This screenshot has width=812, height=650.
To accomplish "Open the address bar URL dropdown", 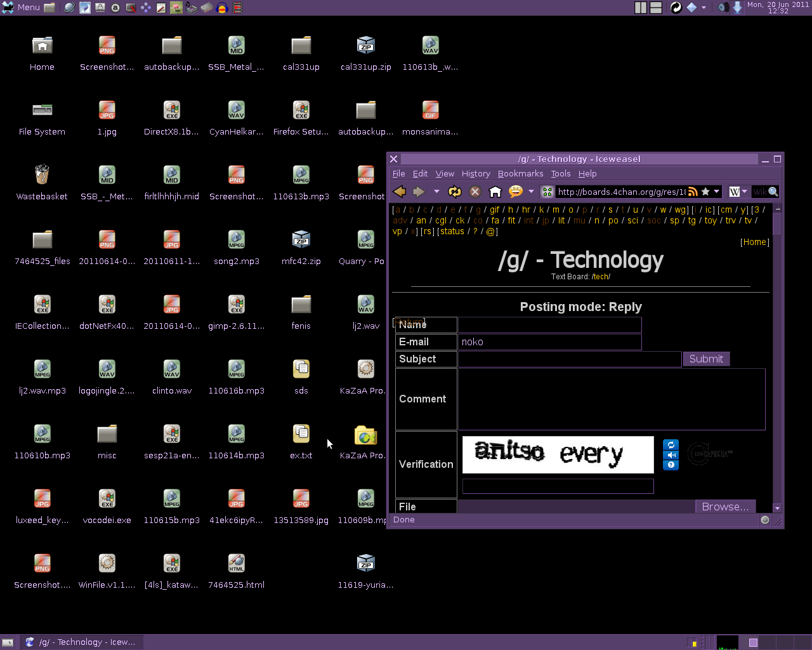I will 717,192.
